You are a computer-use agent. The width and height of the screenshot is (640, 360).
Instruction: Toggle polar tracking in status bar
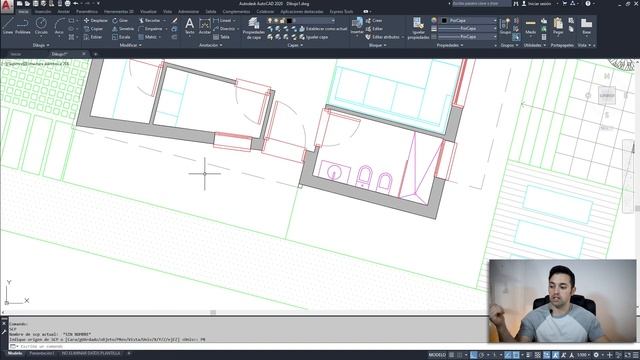pyautogui.click(x=482, y=355)
